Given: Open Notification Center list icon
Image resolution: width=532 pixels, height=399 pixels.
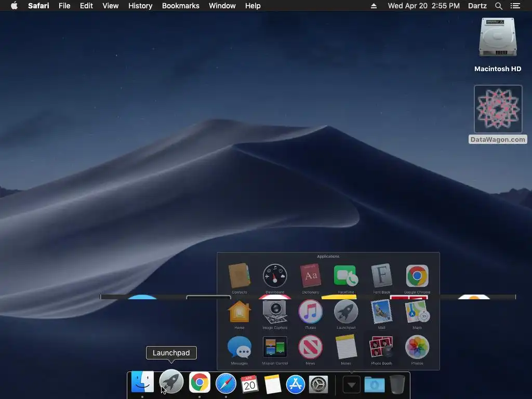Looking at the screenshot, I should (x=515, y=6).
